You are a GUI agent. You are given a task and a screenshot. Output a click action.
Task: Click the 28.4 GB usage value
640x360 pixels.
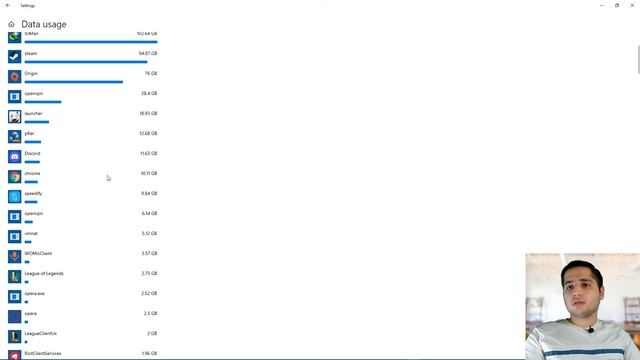tap(149, 93)
